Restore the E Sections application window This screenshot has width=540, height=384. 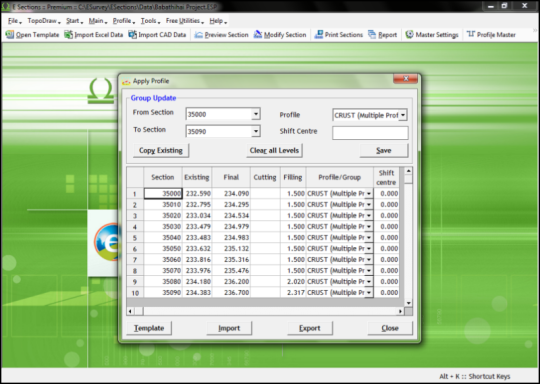pyautogui.click(x=504, y=6)
